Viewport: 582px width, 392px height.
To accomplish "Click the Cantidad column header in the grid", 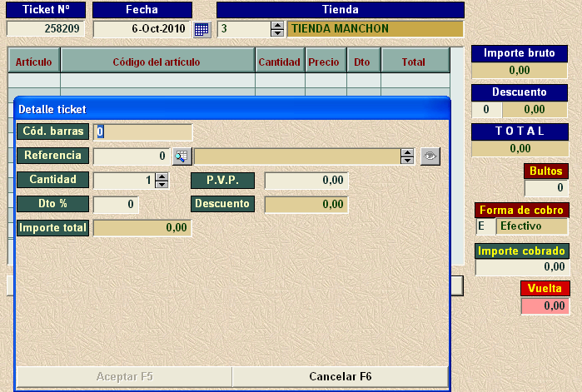I will tap(280, 62).
